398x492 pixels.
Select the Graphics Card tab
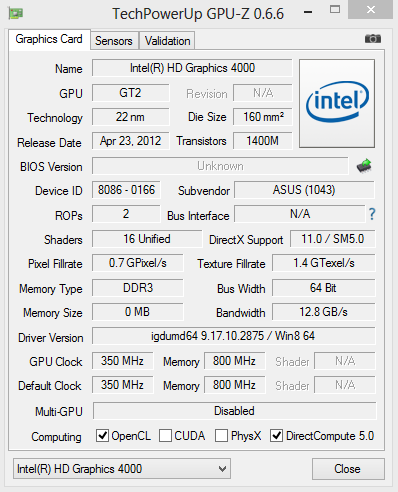(x=49, y=40)
